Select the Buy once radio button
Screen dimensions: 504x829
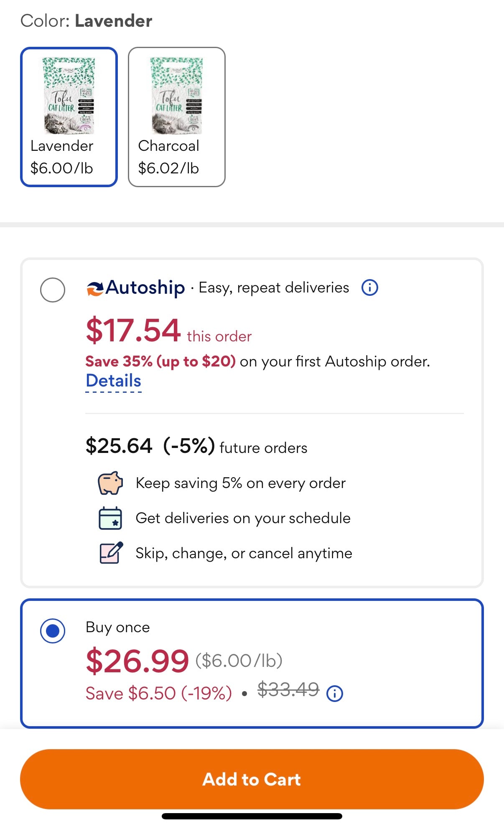(x=53, y=631)
